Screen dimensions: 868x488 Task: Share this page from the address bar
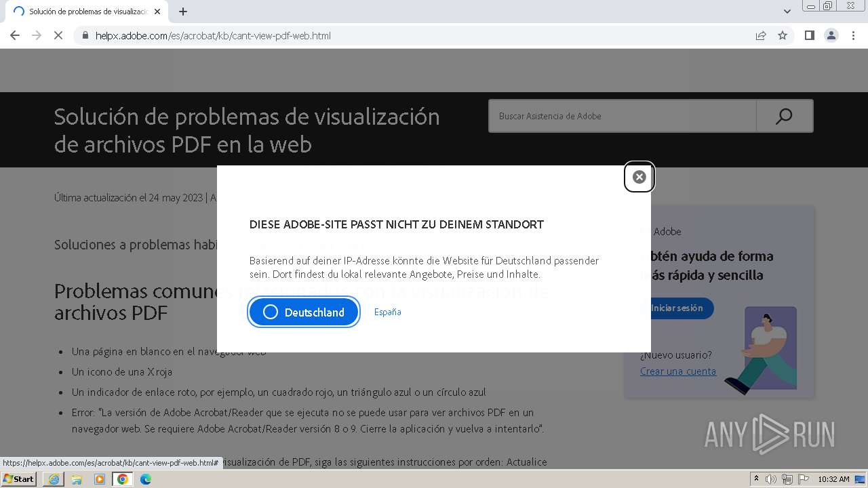coord(761,35)
